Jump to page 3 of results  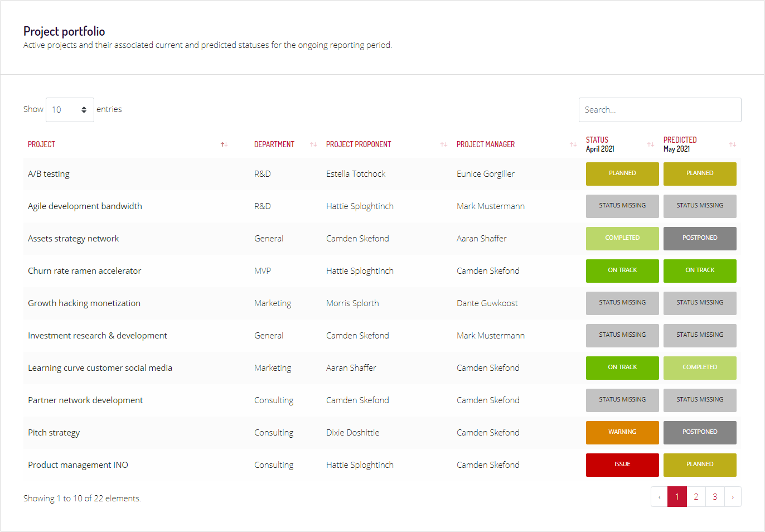coord(715,496)
